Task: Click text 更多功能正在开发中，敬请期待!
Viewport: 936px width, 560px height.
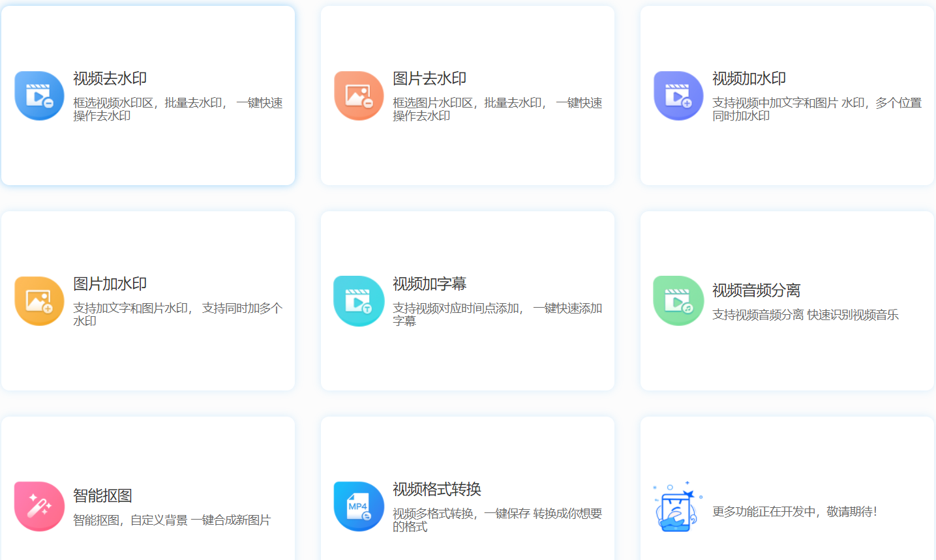Action: [794, 512]
